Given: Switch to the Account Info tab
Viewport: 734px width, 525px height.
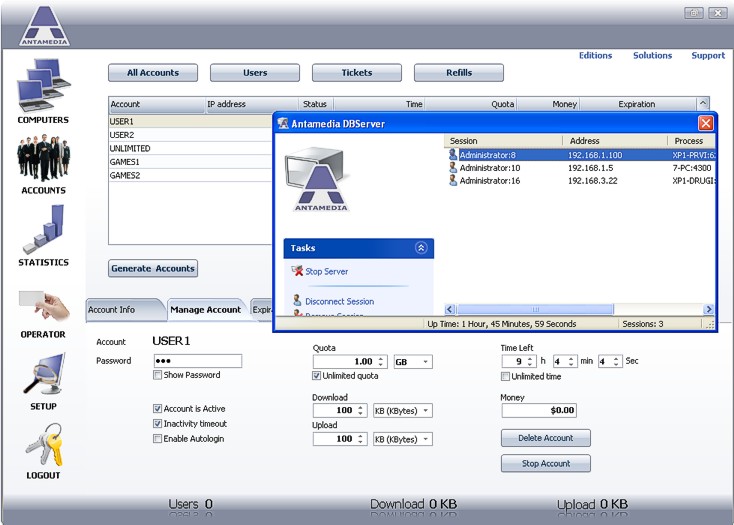Looking at the screenshot, I should click(x=123, y=310).
